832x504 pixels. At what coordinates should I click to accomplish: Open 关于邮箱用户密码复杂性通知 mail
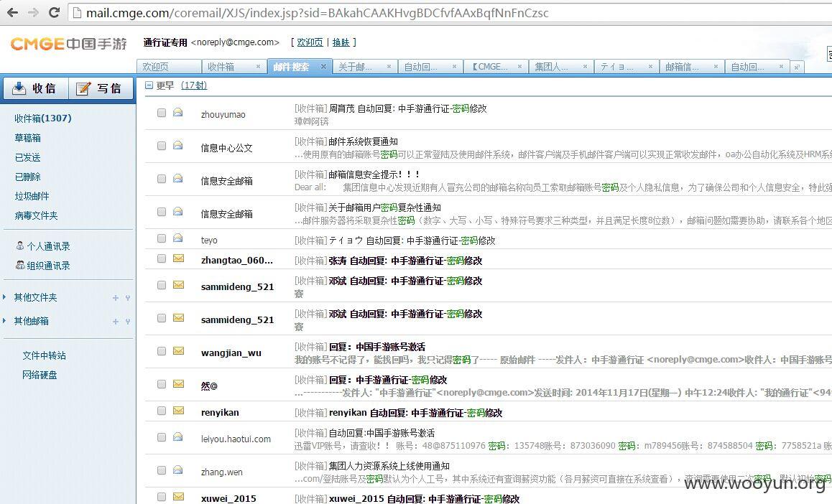click(x=384, y=207)
